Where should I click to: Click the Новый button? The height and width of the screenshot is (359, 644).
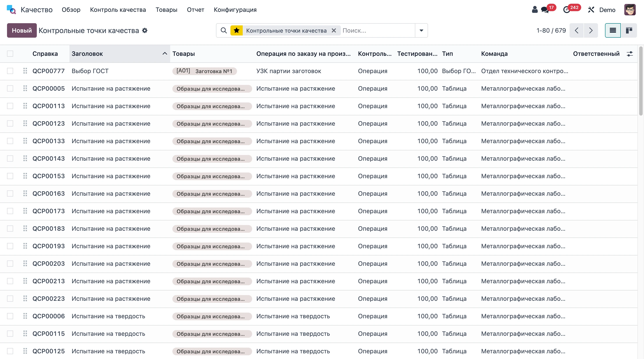22,30
